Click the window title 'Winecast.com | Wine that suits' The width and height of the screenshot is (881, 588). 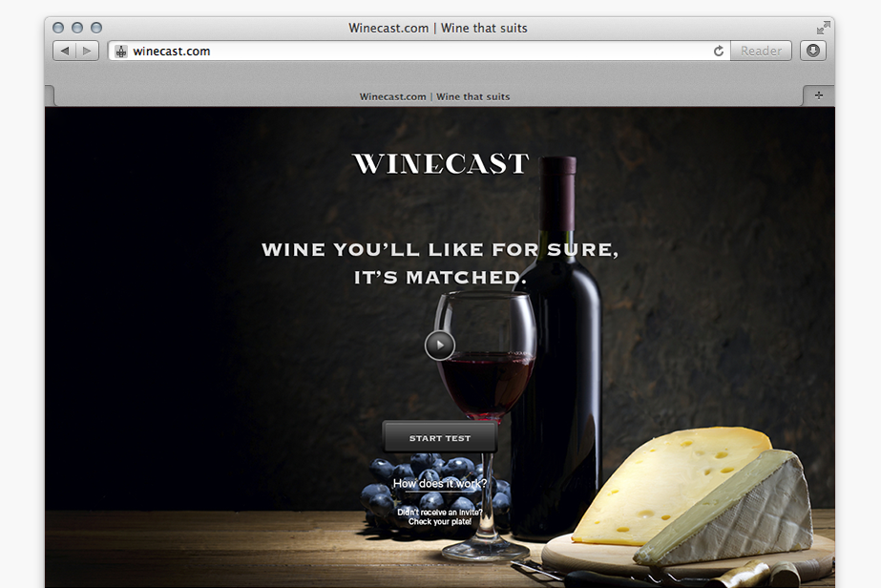(438, 28)
